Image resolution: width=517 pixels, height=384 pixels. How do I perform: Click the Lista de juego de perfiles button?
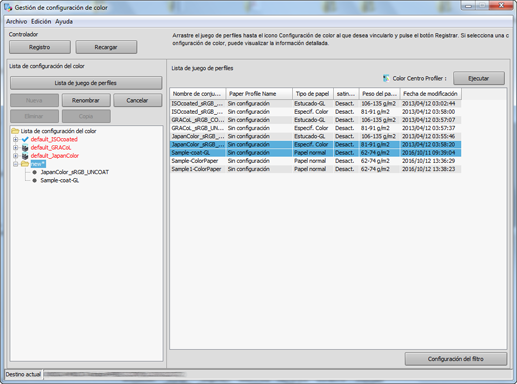click(x=86, y=83)
